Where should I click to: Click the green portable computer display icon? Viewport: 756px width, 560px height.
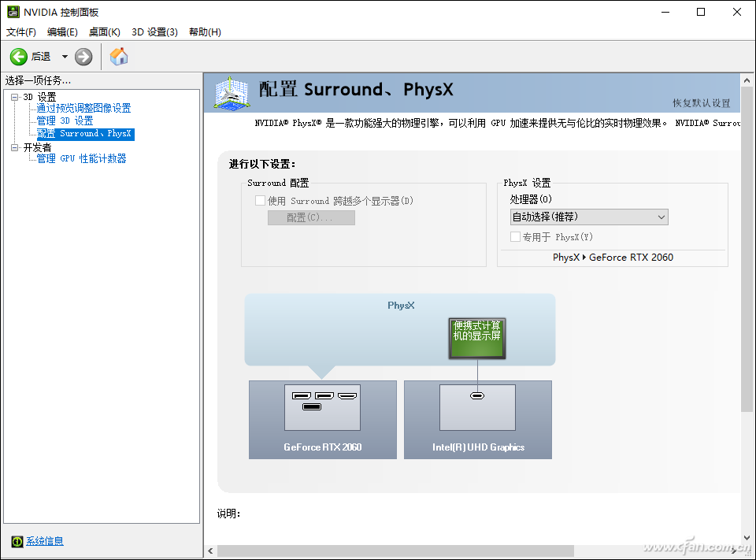tap(476, 338)
